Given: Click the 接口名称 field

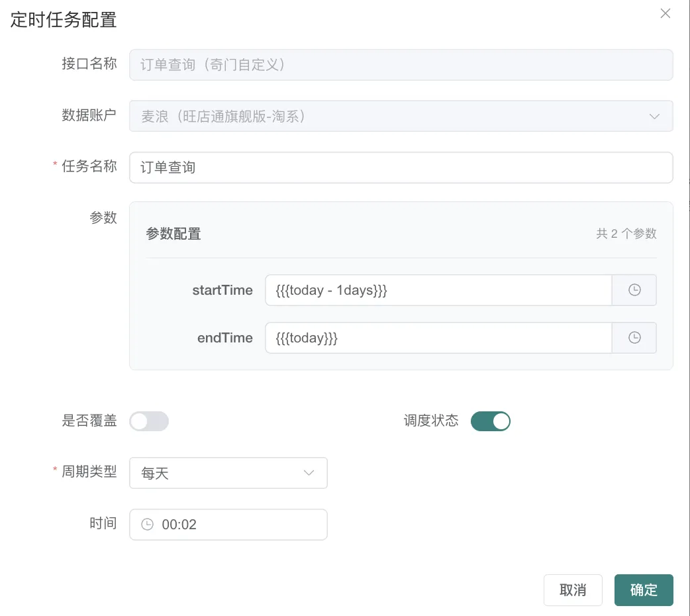Looking at the screenshot, I should (x=401, y=65).
